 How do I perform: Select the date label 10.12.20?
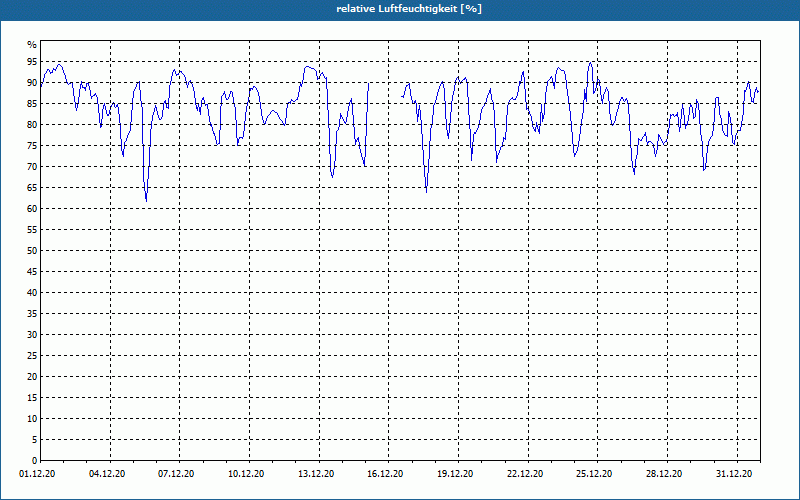246,474
